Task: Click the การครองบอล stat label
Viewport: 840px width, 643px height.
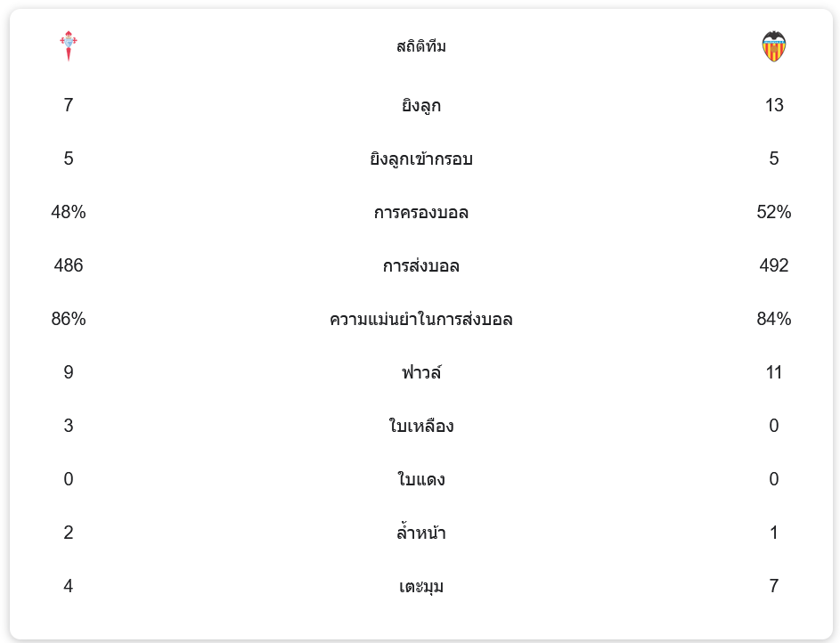Action: coord(420,213)
